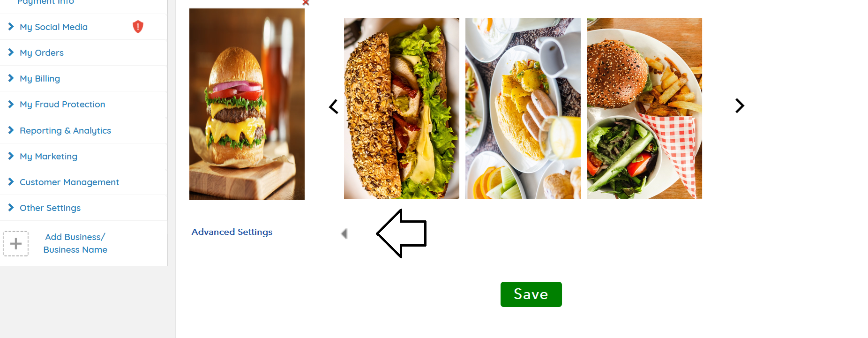Click the plus icon for Add Business
Image resolution: width=868 pixels, height=338 pixels.
coord(16,244)
